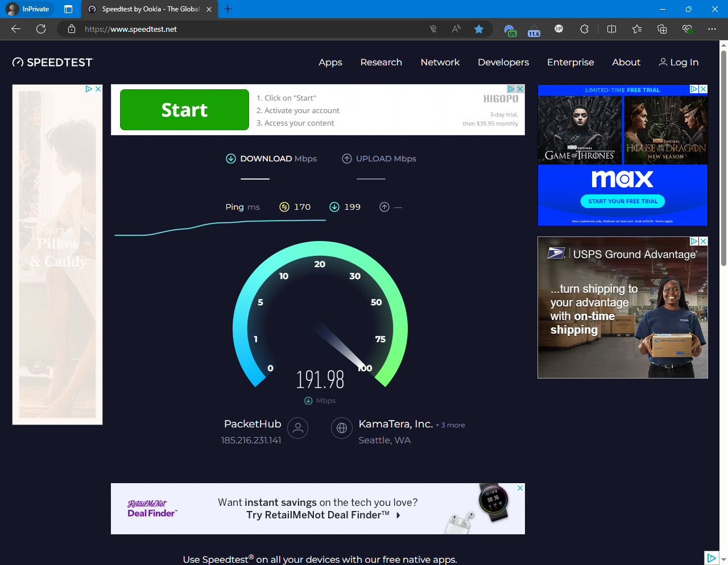Viewport: 728px width, 565px height.
Task: Click the favorites star in address bar
Action: point(479,29)
